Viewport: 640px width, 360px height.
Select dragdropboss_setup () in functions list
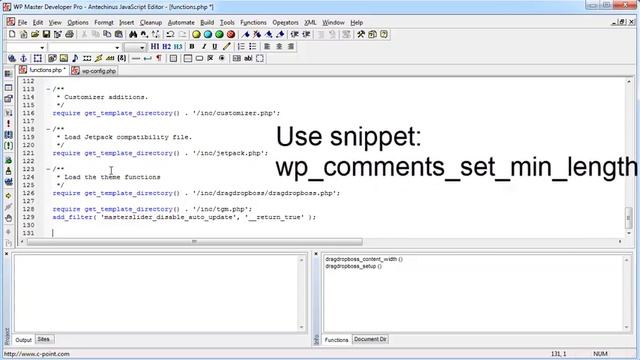point(354,266)
